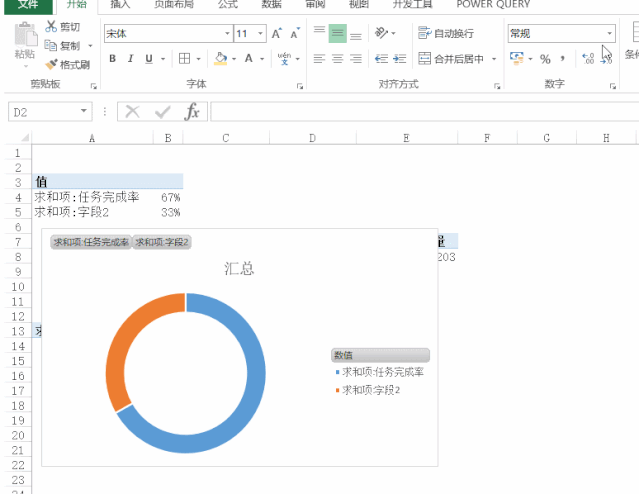639x494 pixels.
Task: Switch to the POWER QUERY tab
Action: [493, 4]
